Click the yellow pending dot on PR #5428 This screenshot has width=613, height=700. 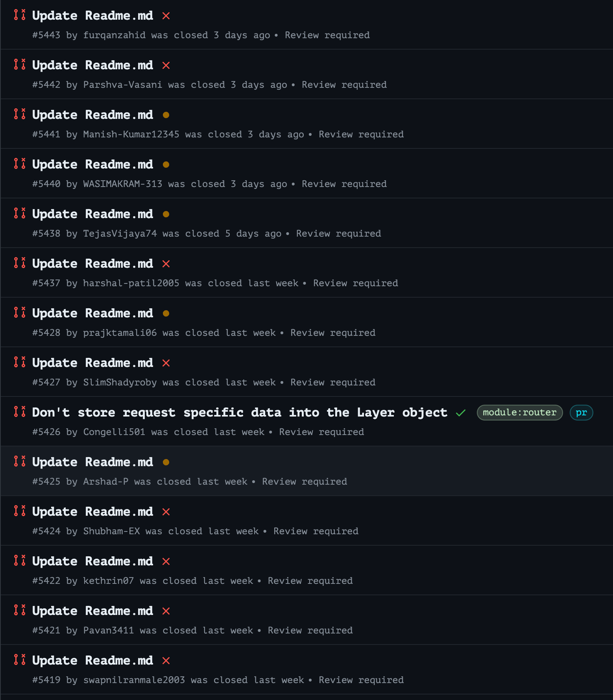pos(166,313)
